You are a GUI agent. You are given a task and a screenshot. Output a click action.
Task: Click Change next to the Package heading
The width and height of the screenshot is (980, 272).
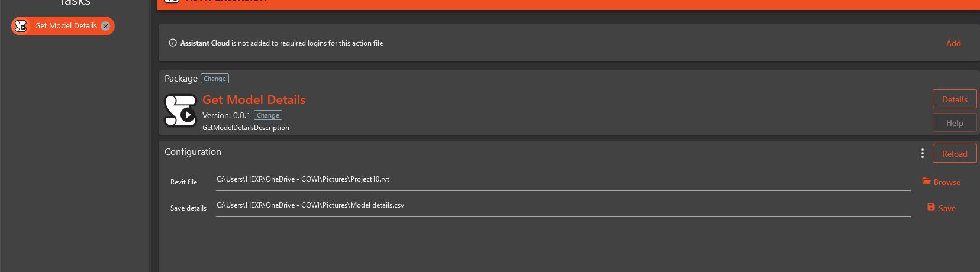tap(215, 79)
